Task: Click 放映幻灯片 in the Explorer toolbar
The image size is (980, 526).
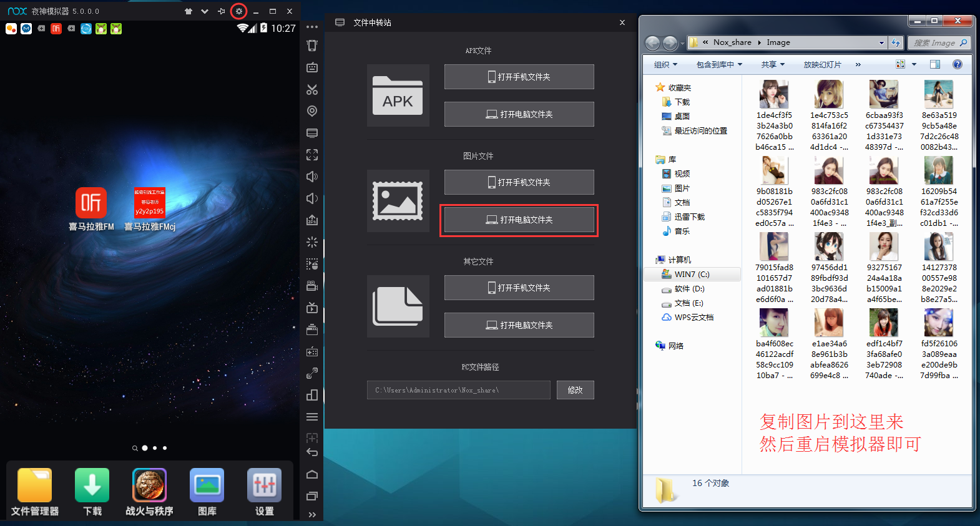Action: click(822, 64)
